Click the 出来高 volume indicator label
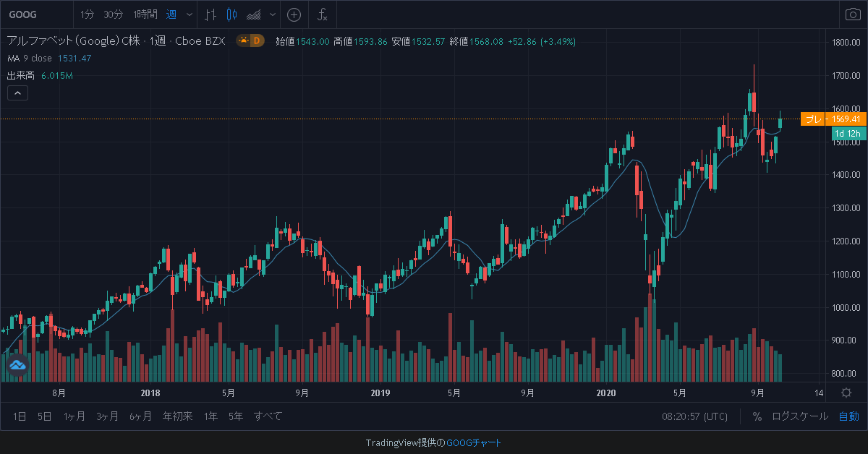The width and height of the screenshot is (868, 454). point(21,75)
